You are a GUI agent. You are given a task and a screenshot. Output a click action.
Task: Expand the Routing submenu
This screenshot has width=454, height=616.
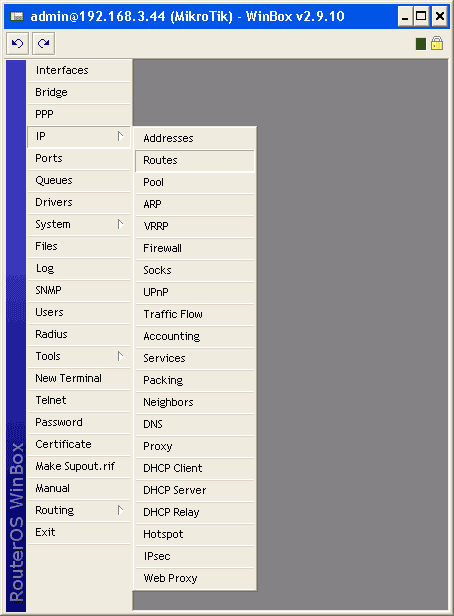pyautogui.click(x=79, y=510)
